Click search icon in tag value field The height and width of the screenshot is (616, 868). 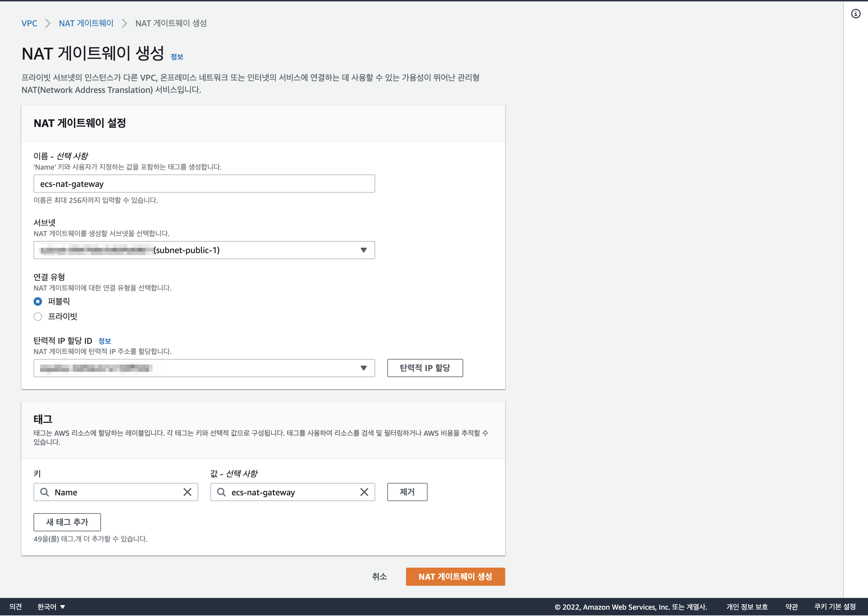point(221,492)
